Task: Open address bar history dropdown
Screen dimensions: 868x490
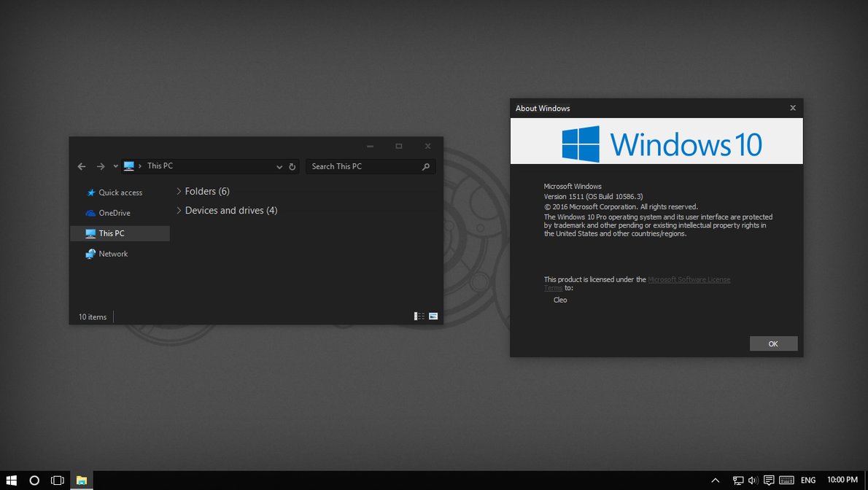Action: point(279,167)
